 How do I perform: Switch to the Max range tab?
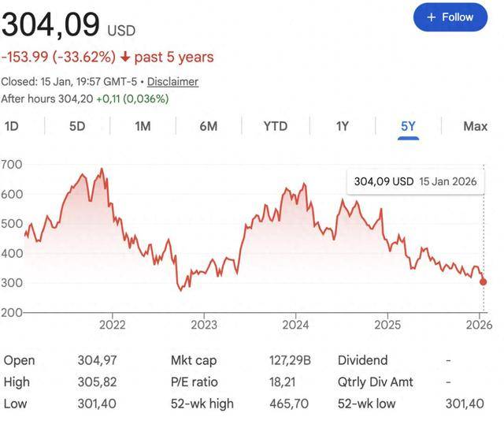pyautogui.click(x=476, y=126)
